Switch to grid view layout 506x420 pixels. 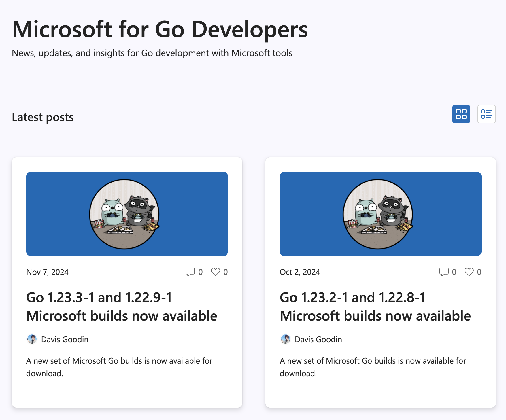pos(461,114)
